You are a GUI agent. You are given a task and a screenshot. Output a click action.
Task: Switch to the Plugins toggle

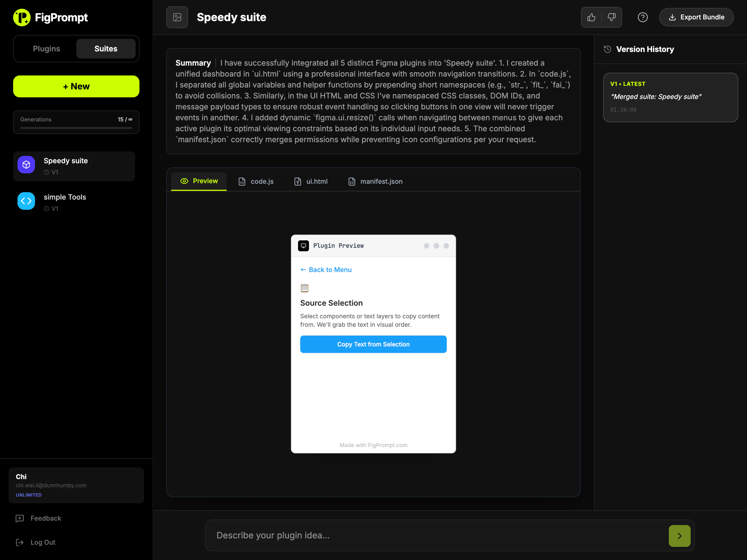coord(46,49)
